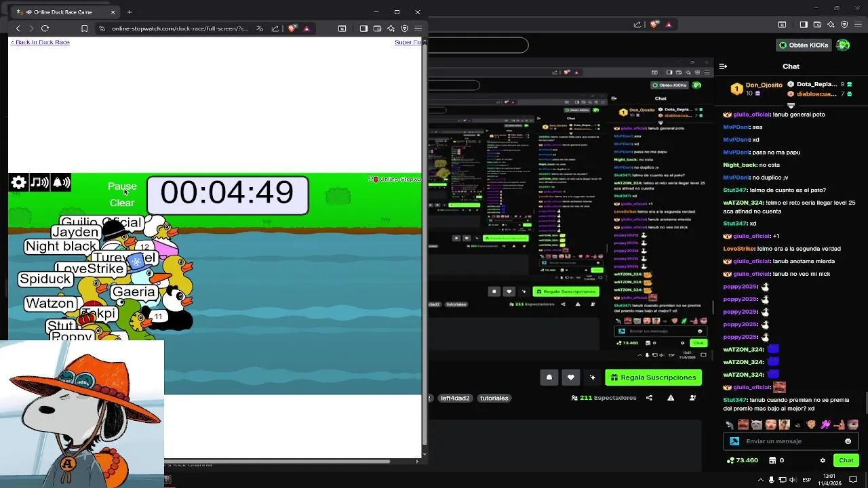Screen dimensions: 868x488
Task: Open site settings icon beside the URL
Action: [102, 28]
